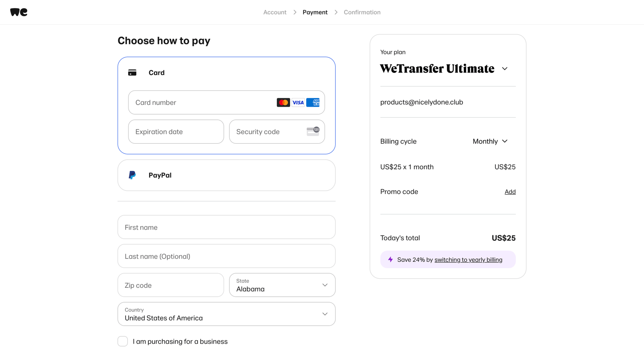Focus the Expiration date field
644x347 pixels.
point(176,131)
